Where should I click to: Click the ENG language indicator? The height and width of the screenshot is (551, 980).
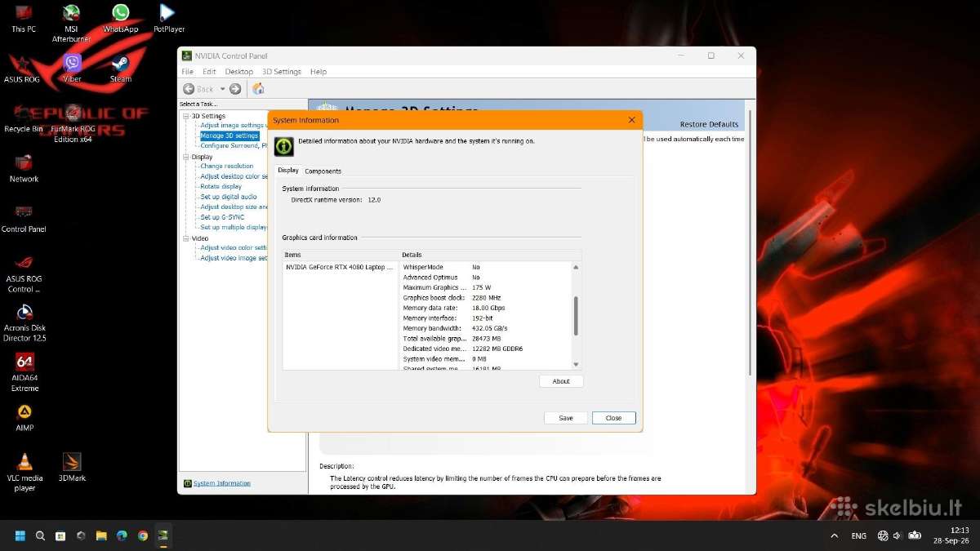click(859, 536)
